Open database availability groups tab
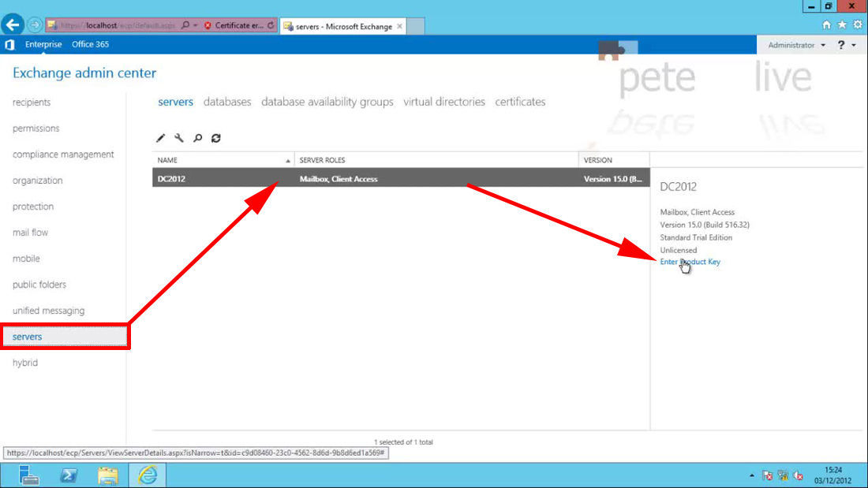Image resolution: width=868 pixels, height=488 pixels. (x=327, y=102)
